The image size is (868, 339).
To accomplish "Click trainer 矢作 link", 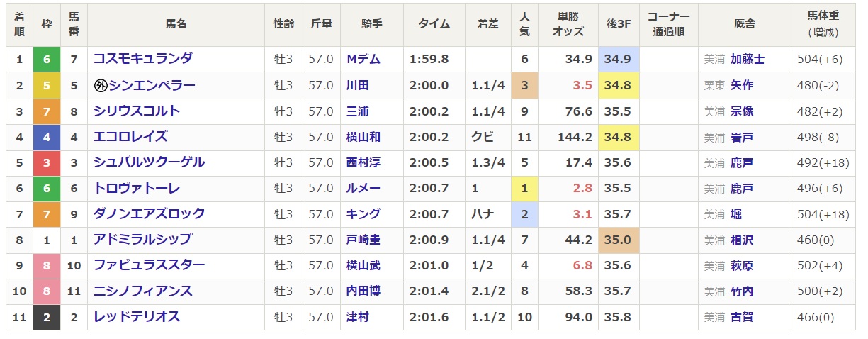I will click(x=742, y=86).
